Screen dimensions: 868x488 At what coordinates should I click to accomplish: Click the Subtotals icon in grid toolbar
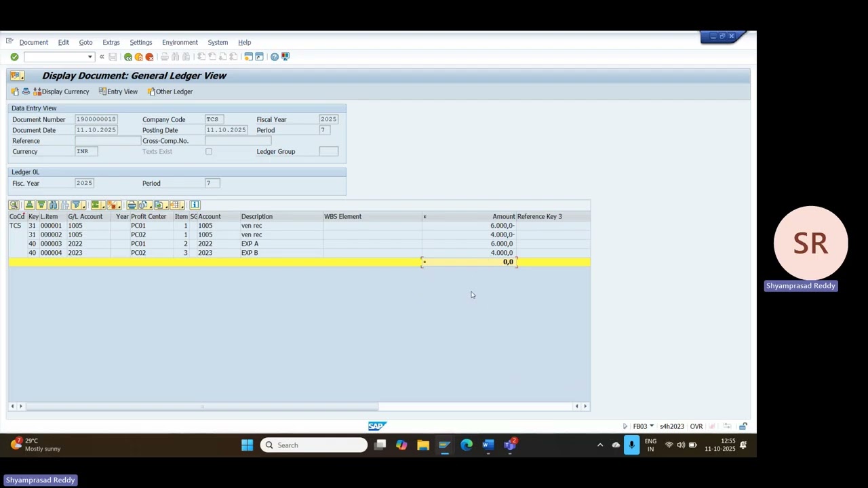click(114, 205)
